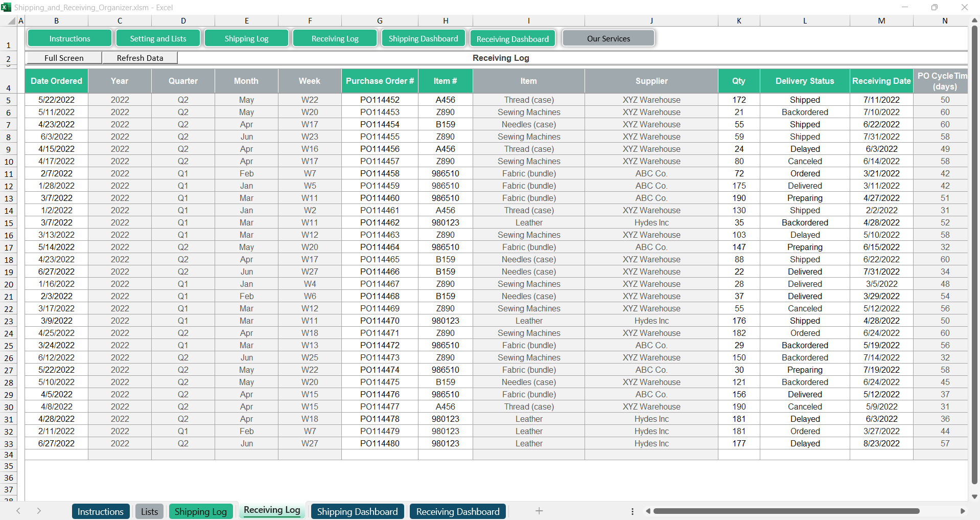Click the horizontal scrollbar thumb
The height and width of the screenshot is (520, 980).
(786, 511)
